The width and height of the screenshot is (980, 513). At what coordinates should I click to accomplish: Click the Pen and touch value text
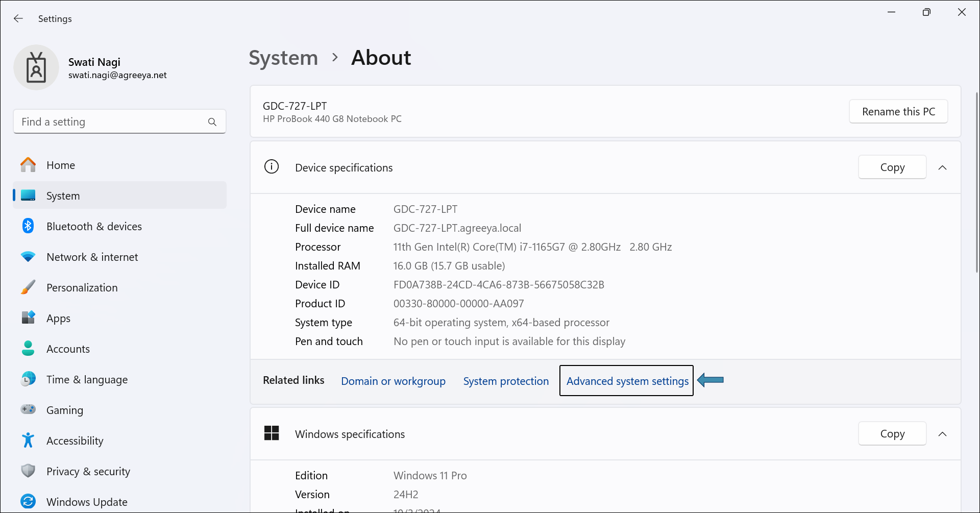pos(509,341)
